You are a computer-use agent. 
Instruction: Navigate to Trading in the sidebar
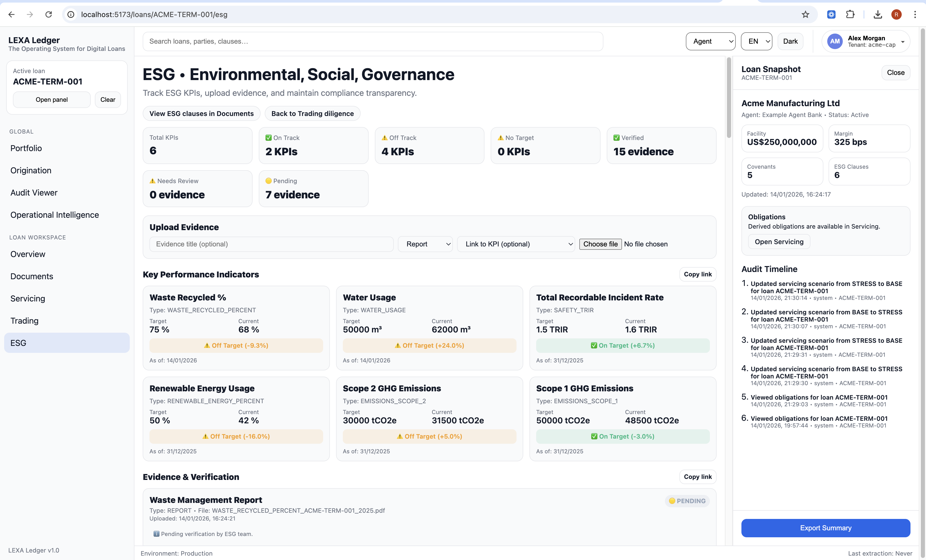(24, 321)
